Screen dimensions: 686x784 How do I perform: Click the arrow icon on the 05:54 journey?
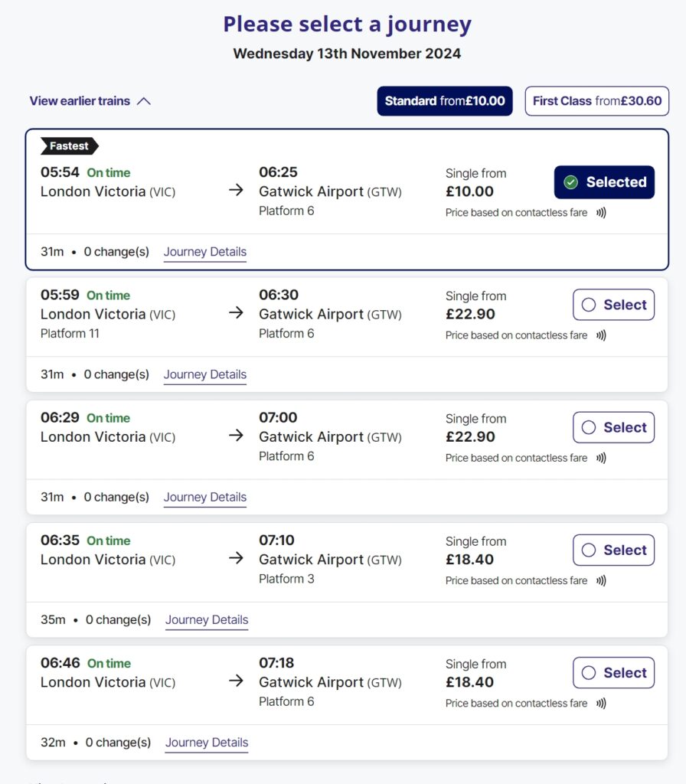[x=236, y=191]
